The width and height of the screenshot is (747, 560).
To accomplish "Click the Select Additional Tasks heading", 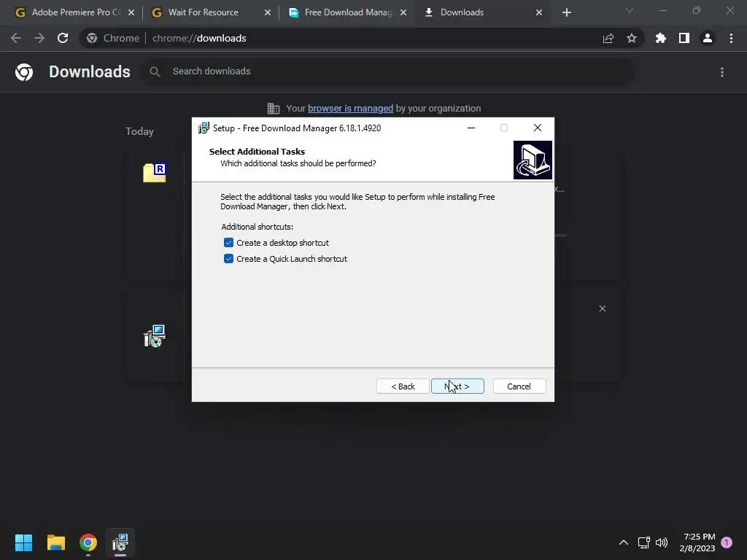I will (x=257, y=152).
